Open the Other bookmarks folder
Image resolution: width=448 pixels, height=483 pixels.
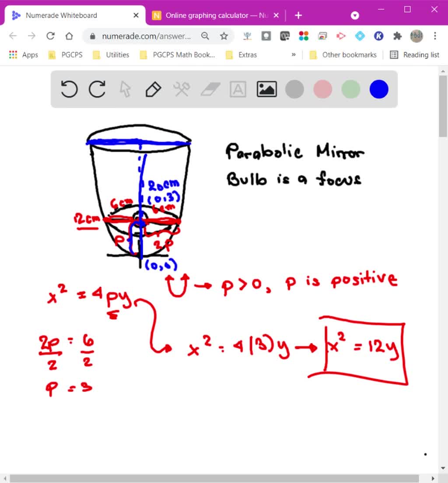click(x=343, y=55)
